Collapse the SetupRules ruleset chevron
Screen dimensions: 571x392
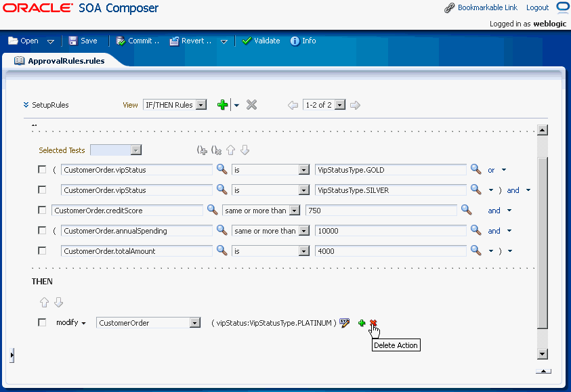coord(26,105)
